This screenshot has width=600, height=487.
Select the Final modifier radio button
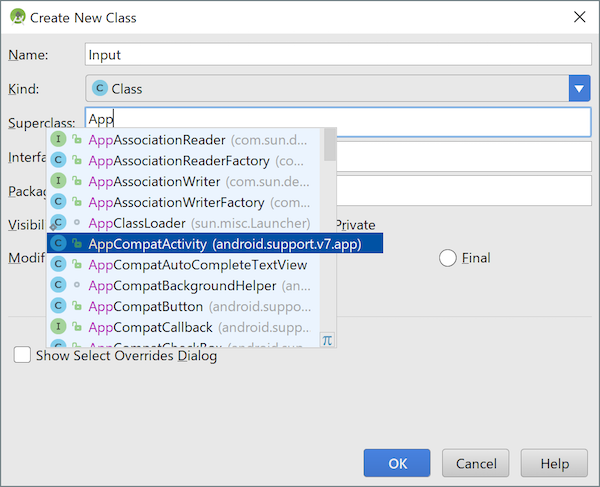[x=448, y=258]
